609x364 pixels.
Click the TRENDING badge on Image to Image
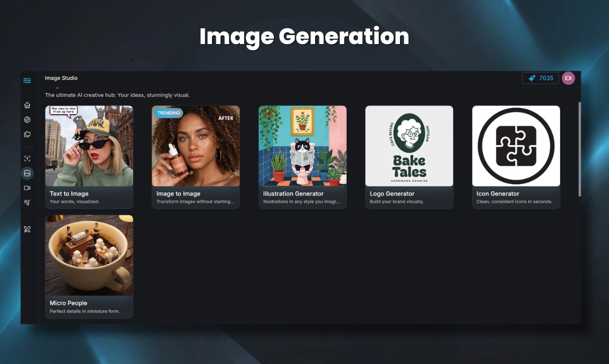point(168,113)
